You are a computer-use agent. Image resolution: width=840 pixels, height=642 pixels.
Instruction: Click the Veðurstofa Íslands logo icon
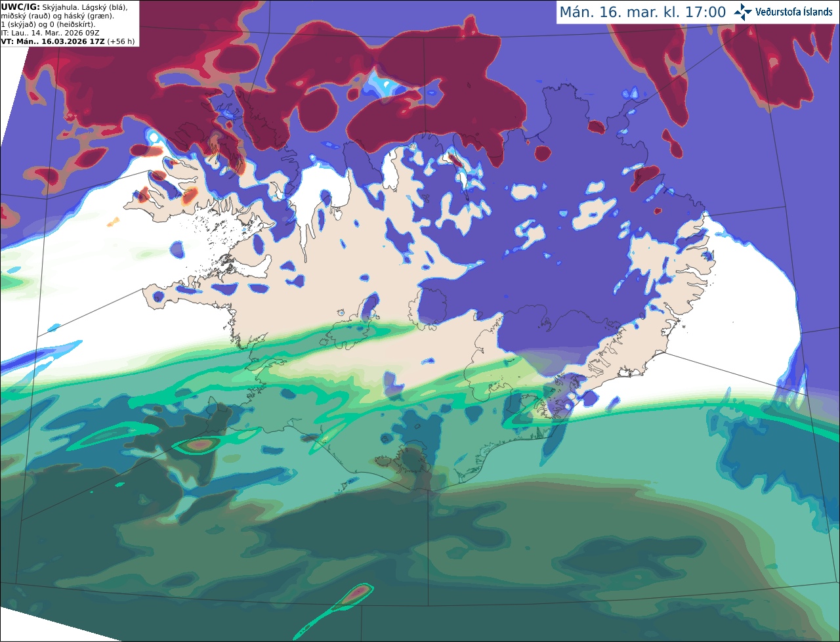tap(743, 12)
